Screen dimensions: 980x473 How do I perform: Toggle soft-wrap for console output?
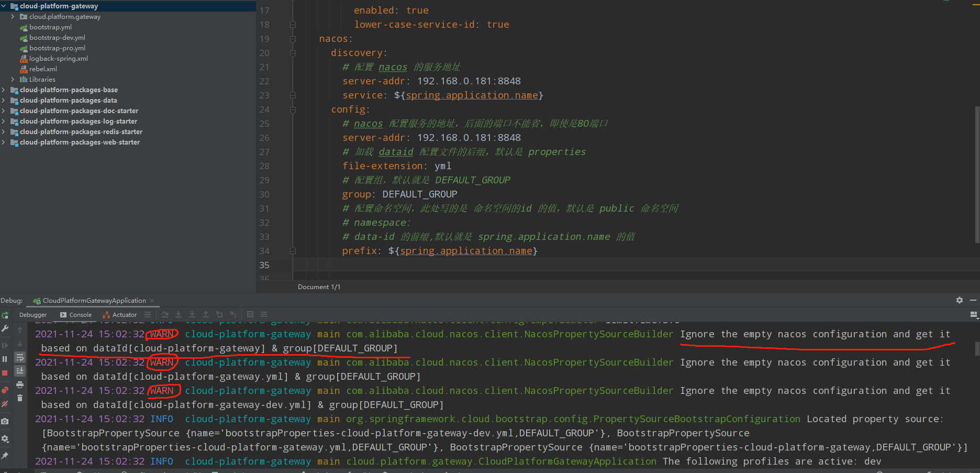(x=20, y=357)
